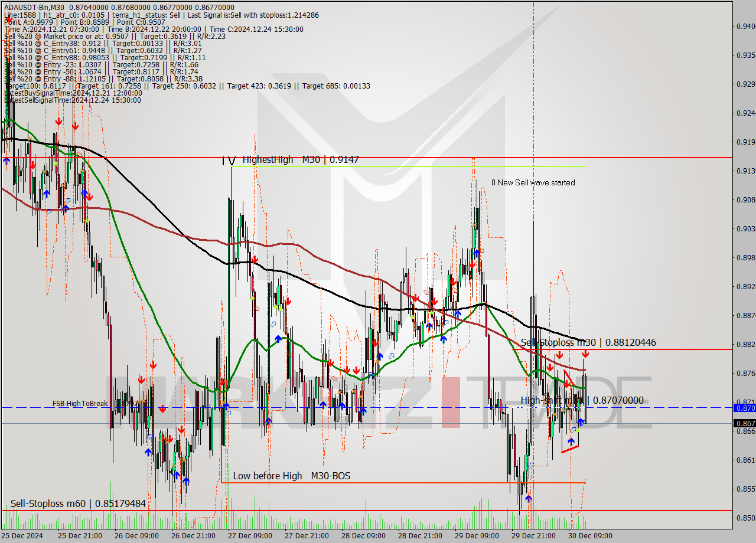Select the 'High-shift m30 | 0.87070000' label
This screenshot has width=756, height=543.
(582, 400)
